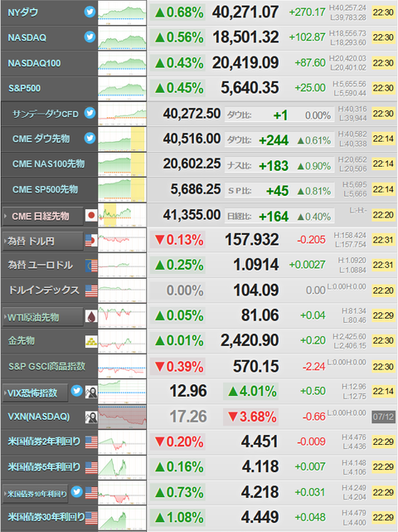The image size is (398, 532).
Task: Open the Twitter icon for サンデーダウCFD
Action: 90,113
